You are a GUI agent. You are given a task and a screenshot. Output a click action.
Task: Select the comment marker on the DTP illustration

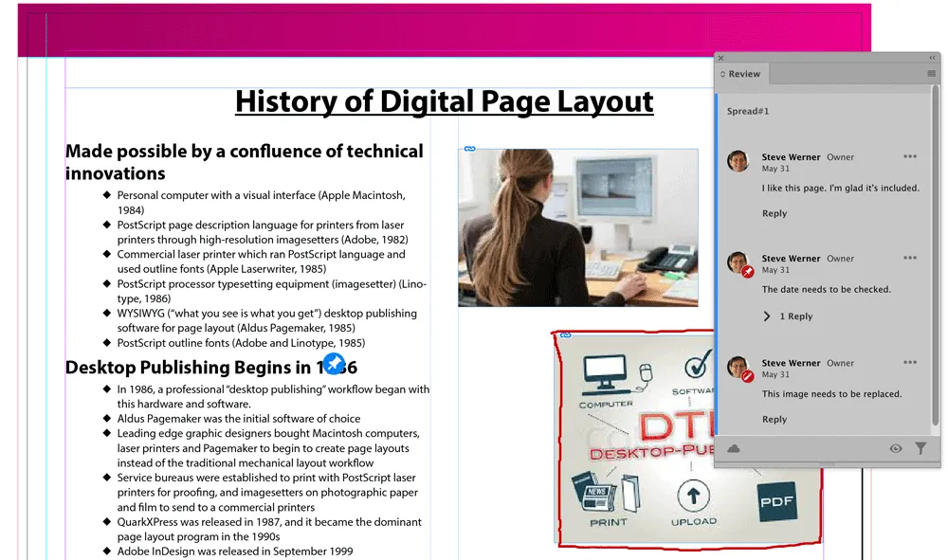coord(568,336)
